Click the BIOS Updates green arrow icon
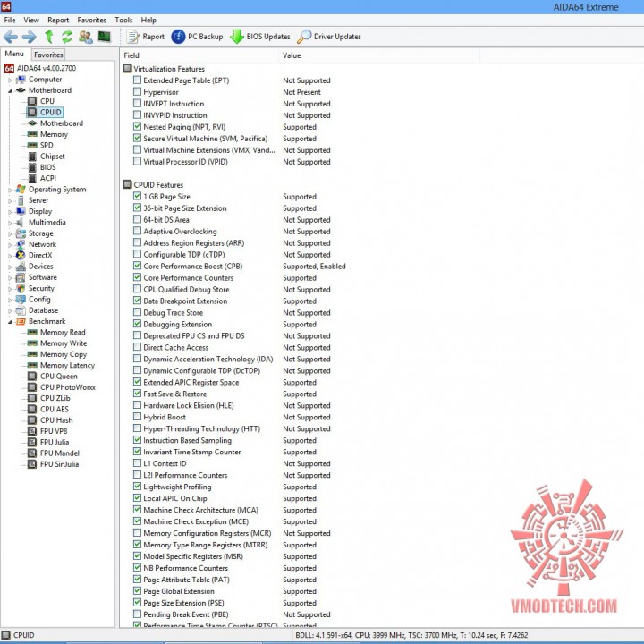The width and height of the screenshot is (644, 644). pos(236,37)
